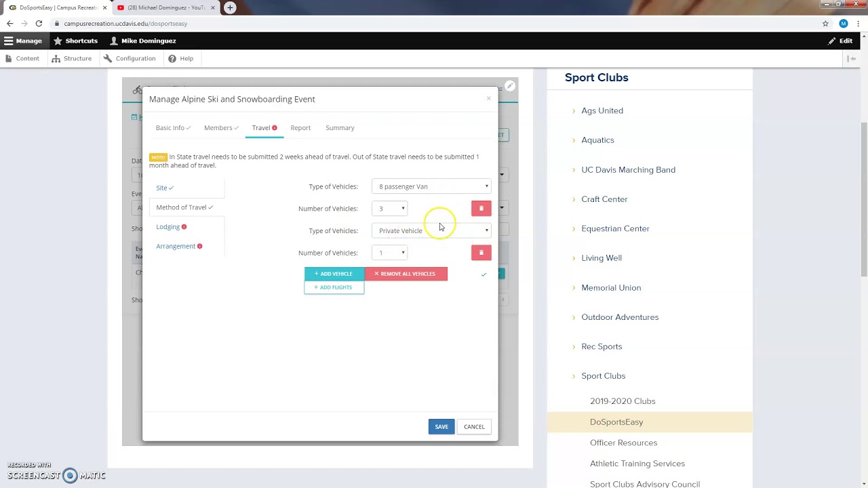
Task: Switch to the Basic Info tab
Action: click(173, 127)
